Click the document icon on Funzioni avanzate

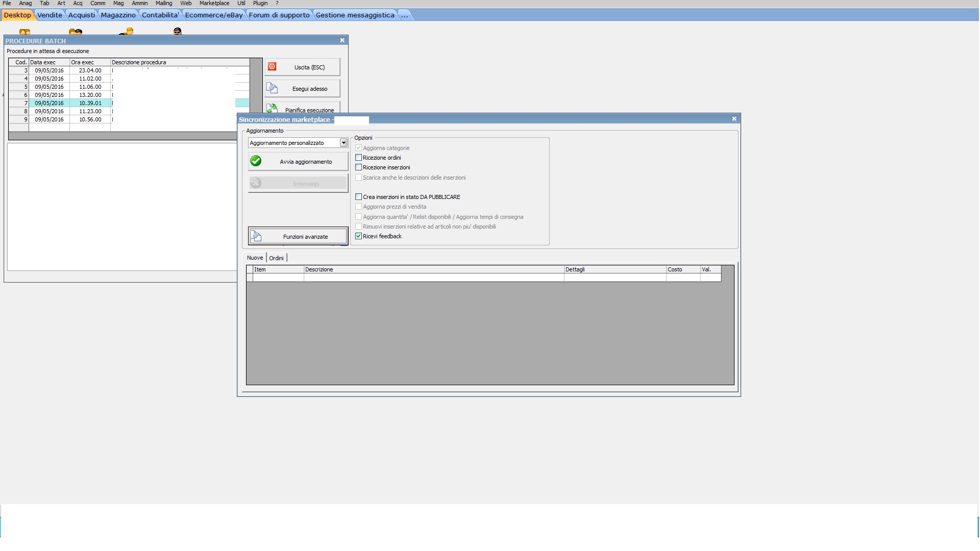point(256,236)
